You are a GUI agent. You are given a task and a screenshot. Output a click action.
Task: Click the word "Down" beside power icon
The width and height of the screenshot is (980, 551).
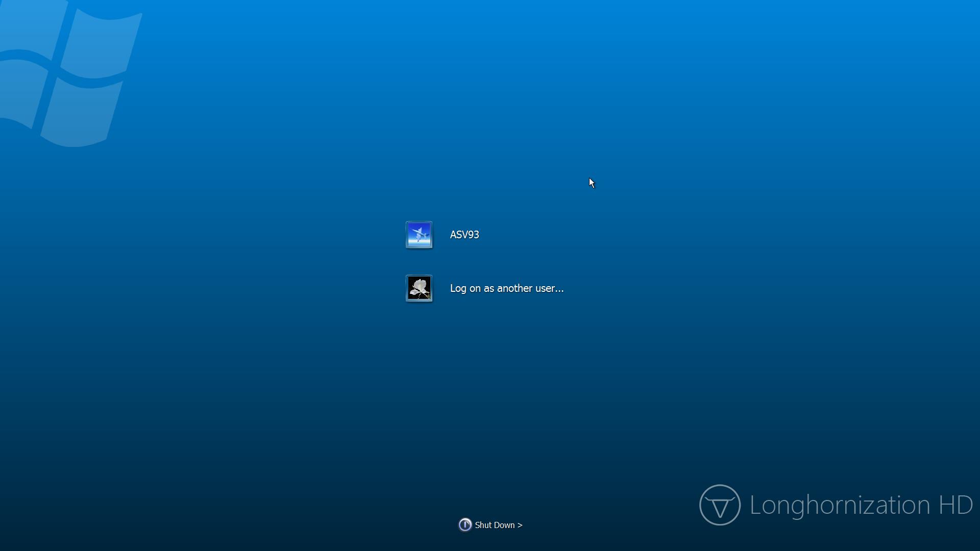505,525
